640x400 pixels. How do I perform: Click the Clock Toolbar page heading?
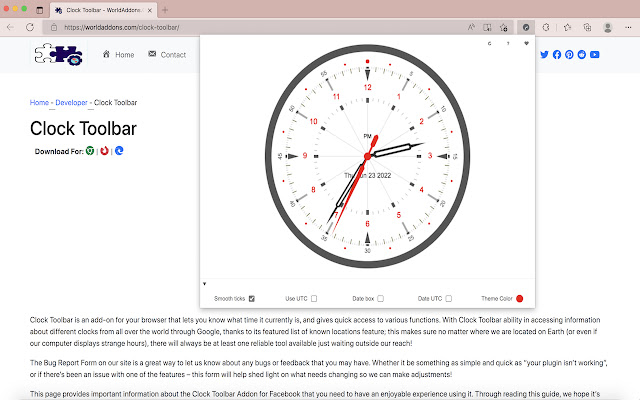pos(83,129)
